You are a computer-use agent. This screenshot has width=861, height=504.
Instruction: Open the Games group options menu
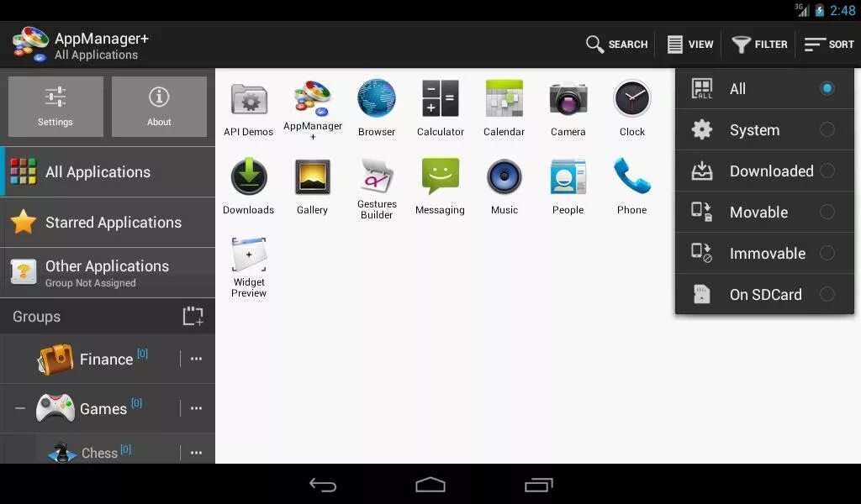tap(196, 408)
